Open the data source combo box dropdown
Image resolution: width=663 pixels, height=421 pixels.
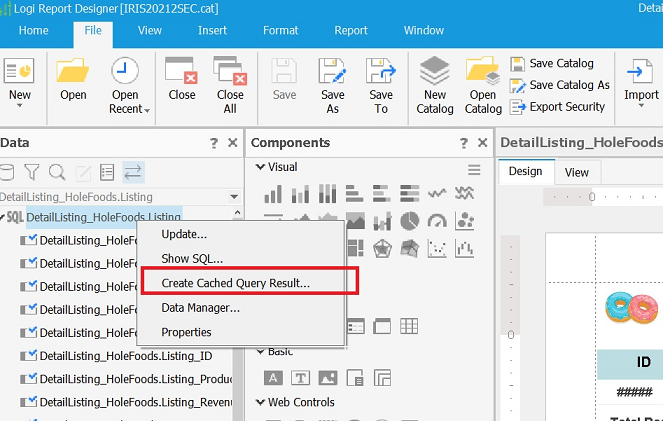tap(234, 197)
